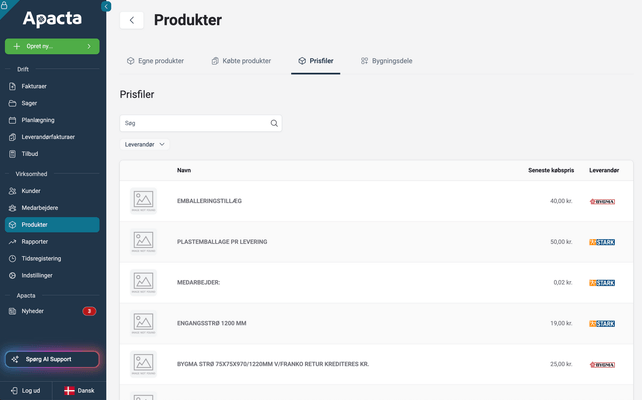
Task: Click the Log ud button
Action: tap(25, 390)
